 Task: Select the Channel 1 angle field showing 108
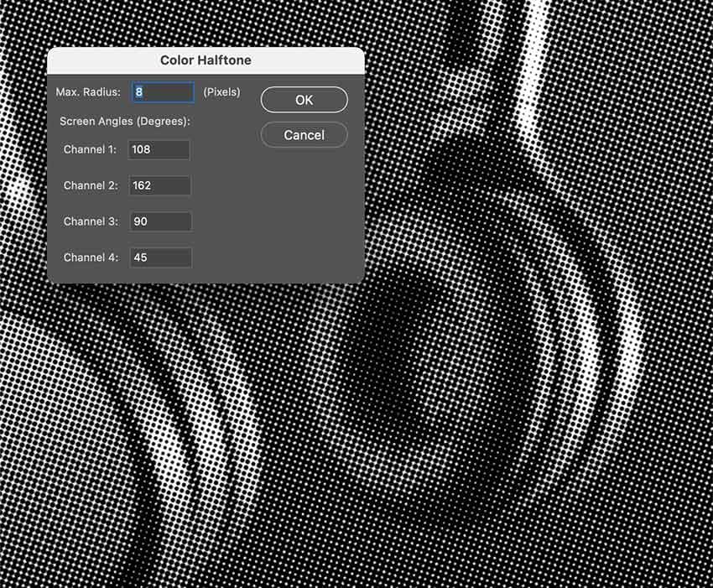point(159,149)
